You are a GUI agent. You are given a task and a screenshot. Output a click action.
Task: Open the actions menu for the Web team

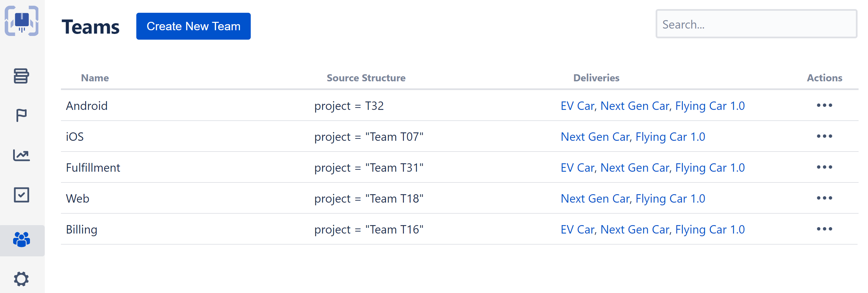click(x=824, y=199)
